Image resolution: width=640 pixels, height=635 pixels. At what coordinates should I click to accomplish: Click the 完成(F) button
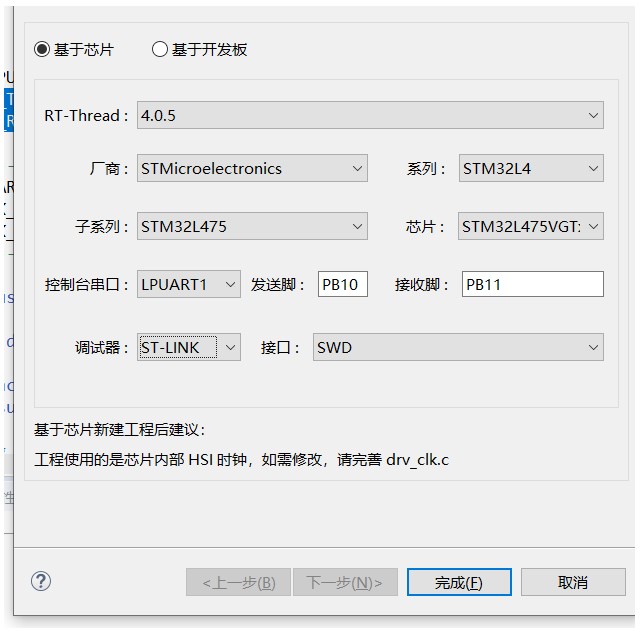[459, 582]
